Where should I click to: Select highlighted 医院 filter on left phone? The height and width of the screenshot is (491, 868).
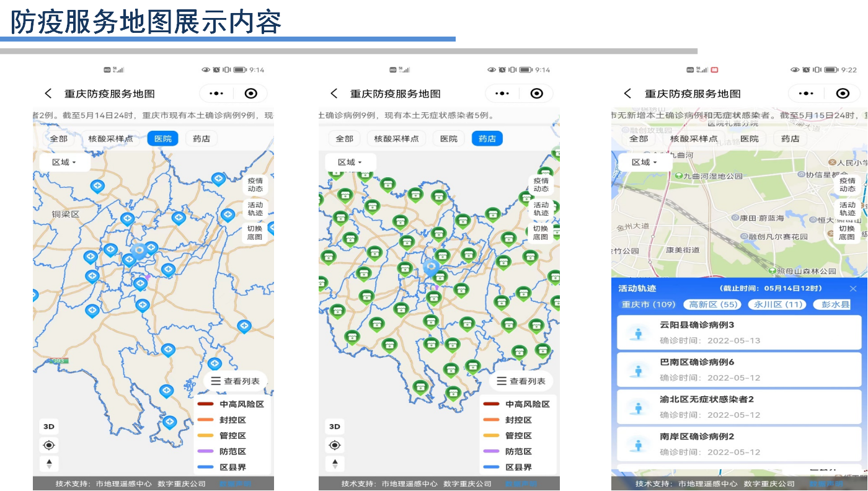point(163,139)
